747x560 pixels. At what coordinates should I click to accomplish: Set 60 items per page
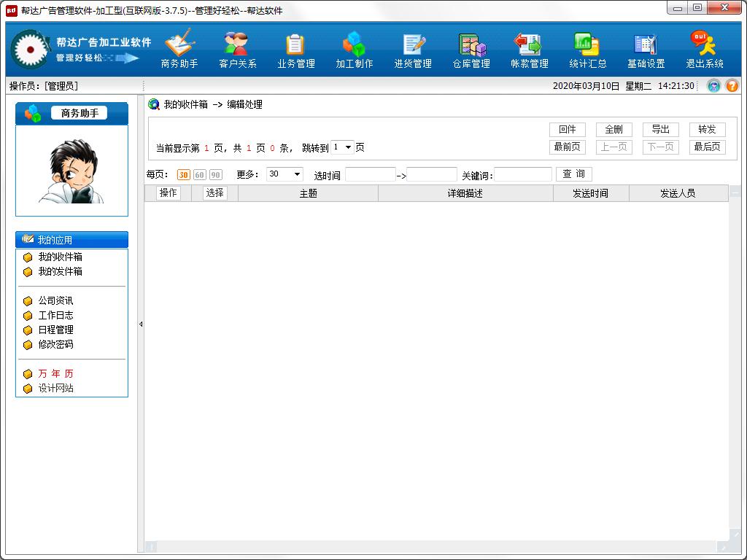tap(200, 175)
